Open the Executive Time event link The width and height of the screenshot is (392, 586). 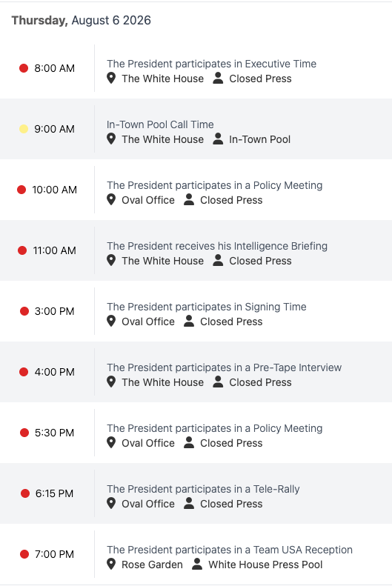point(211,64)
